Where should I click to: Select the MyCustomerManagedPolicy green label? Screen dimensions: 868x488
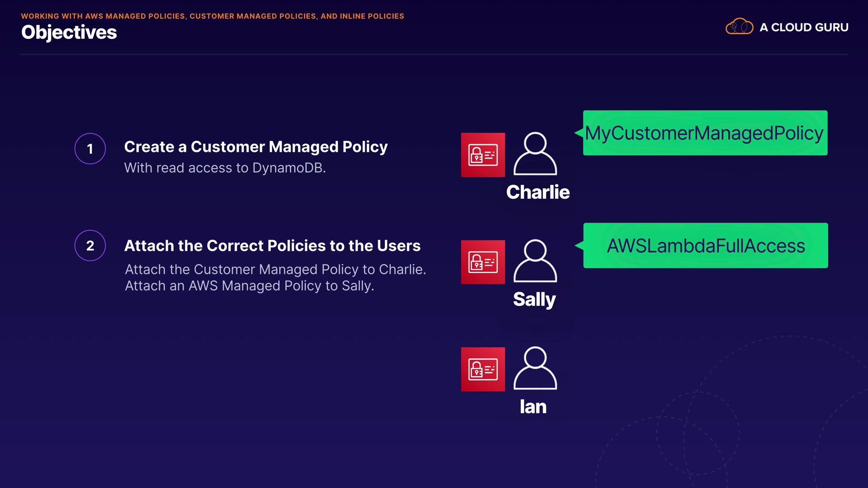[x=705, y=133]
